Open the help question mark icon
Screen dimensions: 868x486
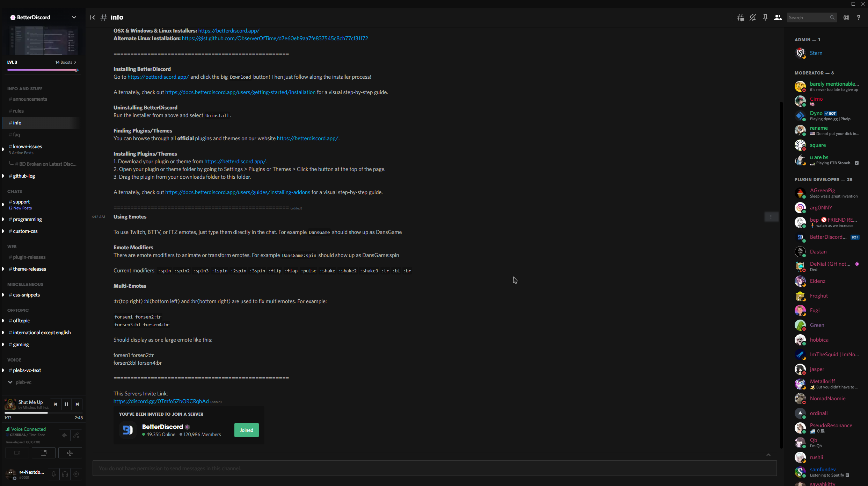859,17
